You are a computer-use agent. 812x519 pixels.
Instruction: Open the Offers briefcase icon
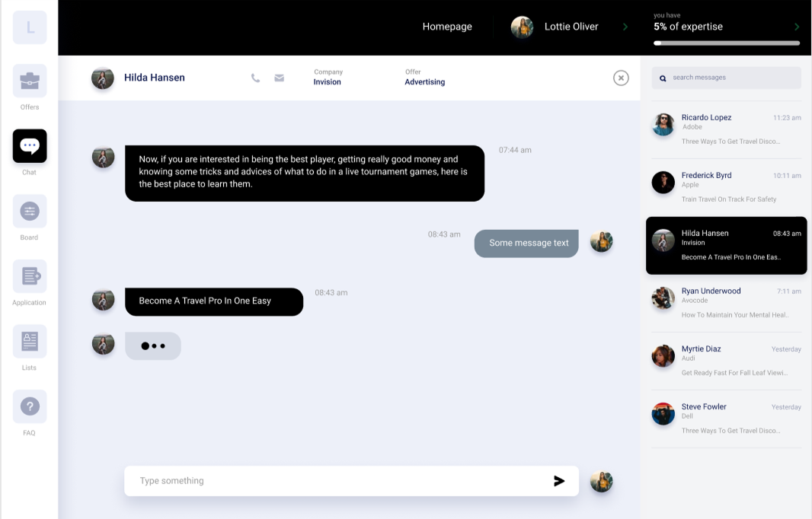pyautogui.click(x=30, y=81)
